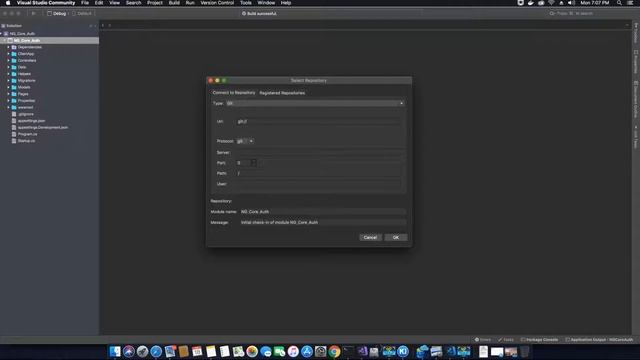Open the repository Type dropdown
Screen dimensions: 640x360
[315, 103]
